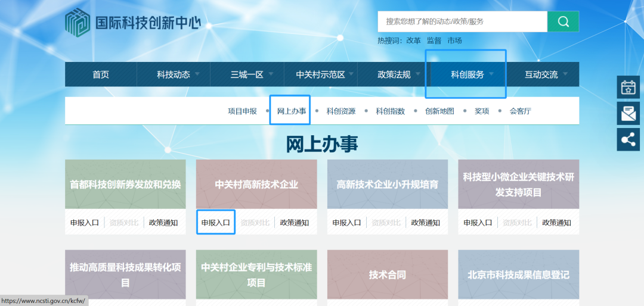Expand the 科创服务 dropdown arrow

491,74
